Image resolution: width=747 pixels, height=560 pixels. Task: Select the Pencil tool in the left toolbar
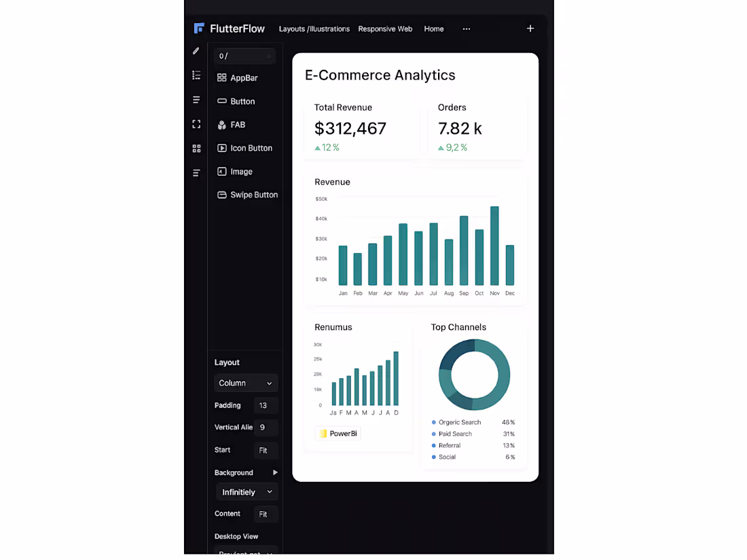(196, 51)
